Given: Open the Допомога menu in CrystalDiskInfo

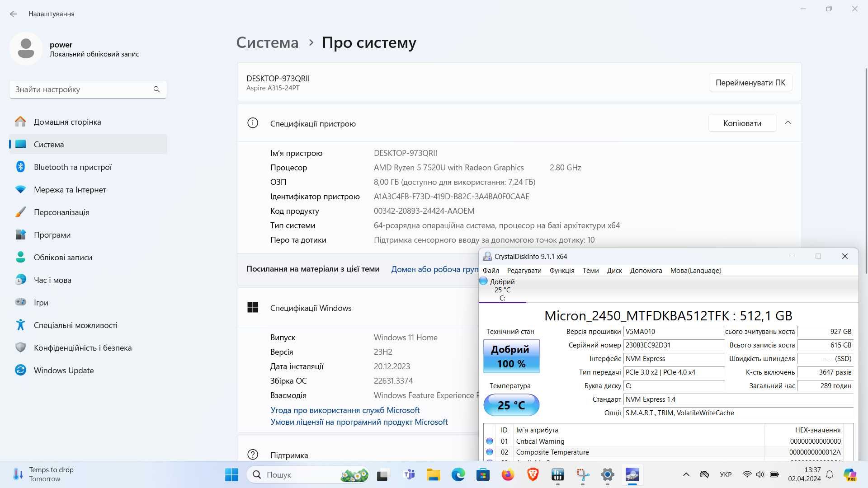Looking at the screenshot, I should tap(646, 270).
